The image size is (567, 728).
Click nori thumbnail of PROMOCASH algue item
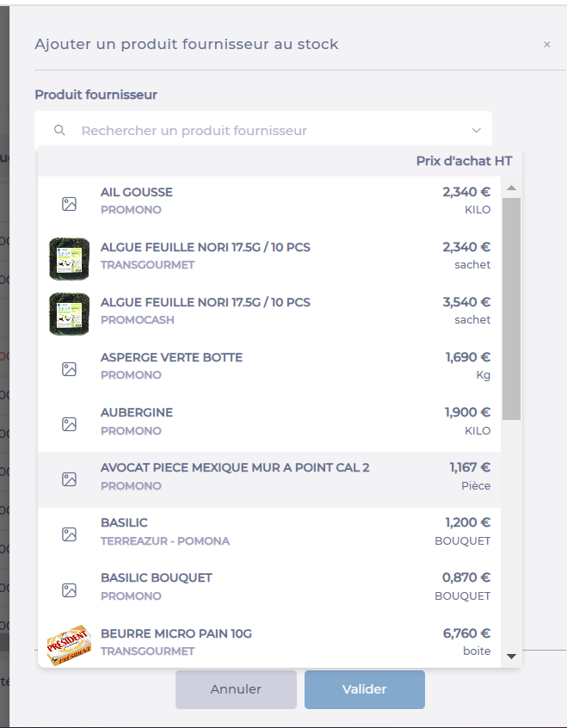tap(69, 314)
